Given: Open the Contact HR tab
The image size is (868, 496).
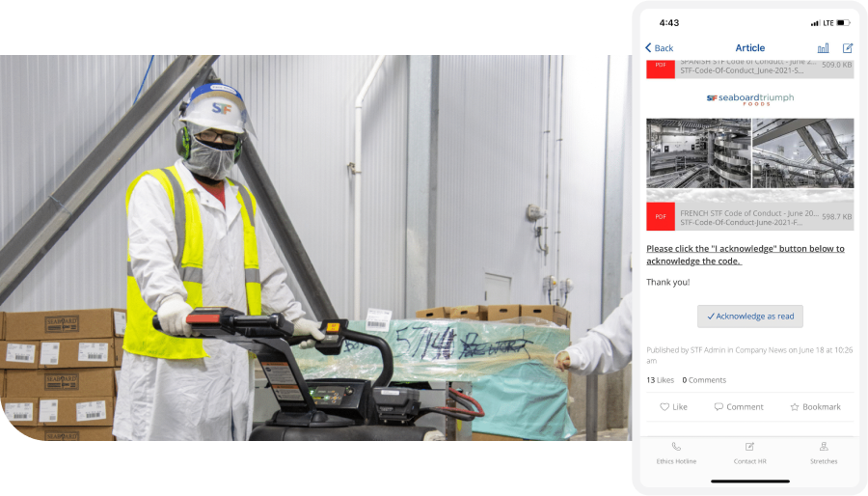Looking at the screenshot, I should pyautogui.click(x=750, y=453).
